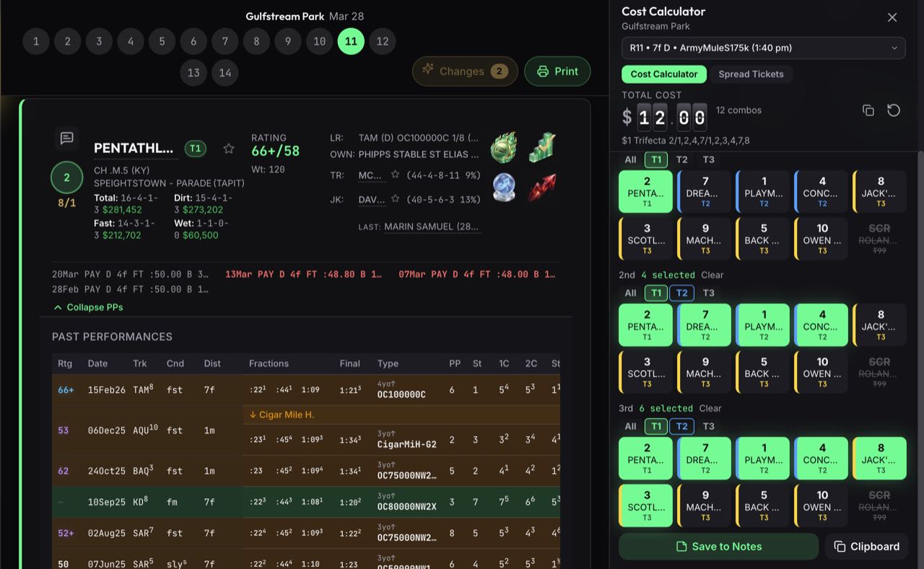This screenshot has width=924, height=569.
Task: Star the horse Pentathlon as favorite
Action: 229,149
